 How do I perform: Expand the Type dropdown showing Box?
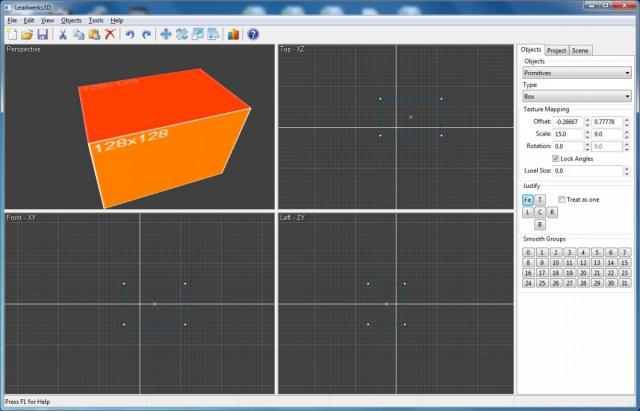point(577,97)
